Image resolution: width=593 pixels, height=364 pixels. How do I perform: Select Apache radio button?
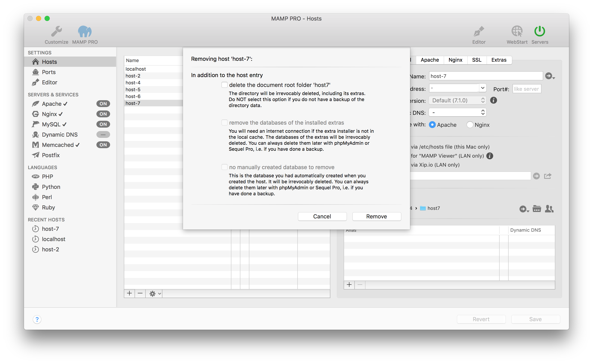pos(432,125)
